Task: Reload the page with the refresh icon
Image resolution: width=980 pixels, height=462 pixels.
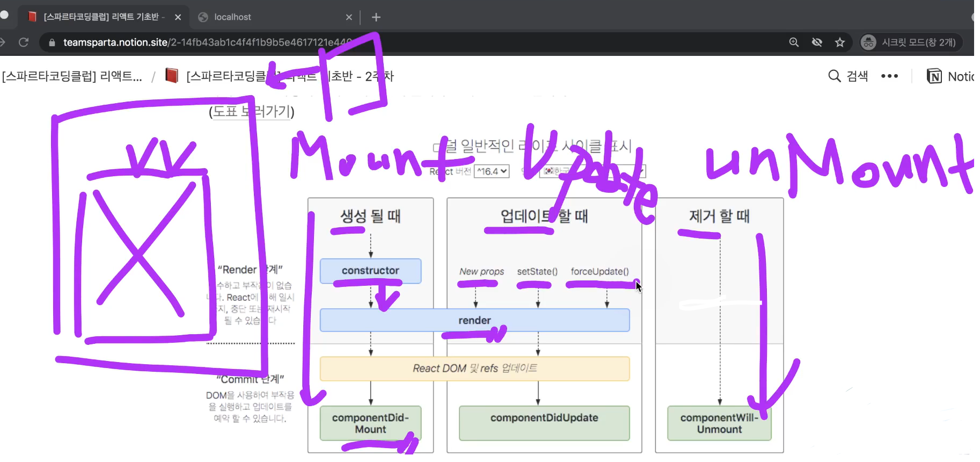Action: click(x=24, y=42)
